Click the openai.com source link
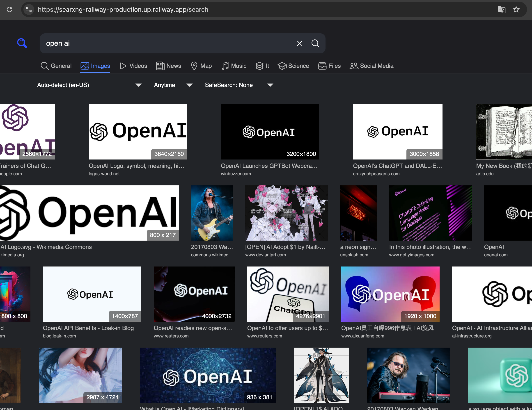532x410 pixels. [496, 255]
